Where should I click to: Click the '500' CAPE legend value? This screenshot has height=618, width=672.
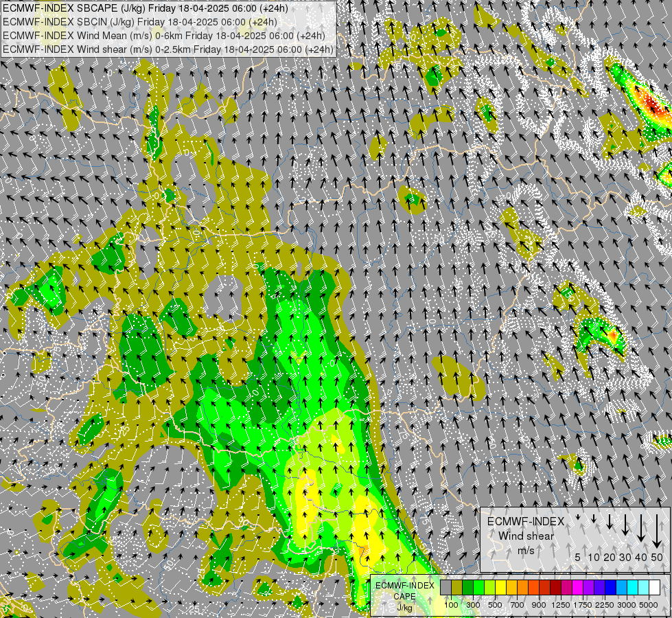pos(495,605)
